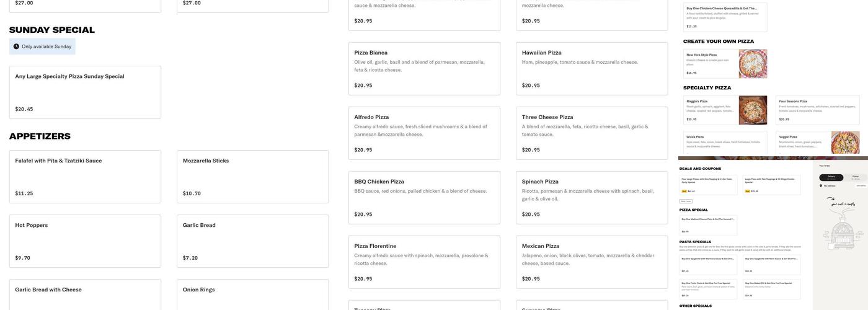The height and width of the screenshot is (310, 868).
Task: Expand deals with Show 2 more
Action: [686, 201]
